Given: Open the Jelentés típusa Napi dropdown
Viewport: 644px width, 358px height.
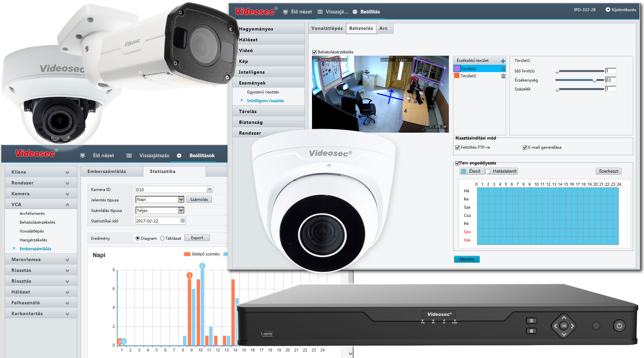Looking at the screenshot, I should click(181, 199).
